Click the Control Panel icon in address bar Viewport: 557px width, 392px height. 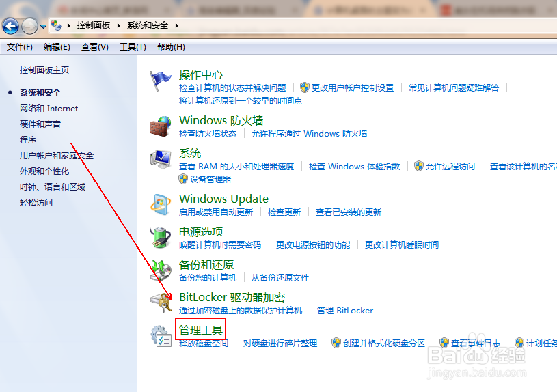[x=56, y=25]
